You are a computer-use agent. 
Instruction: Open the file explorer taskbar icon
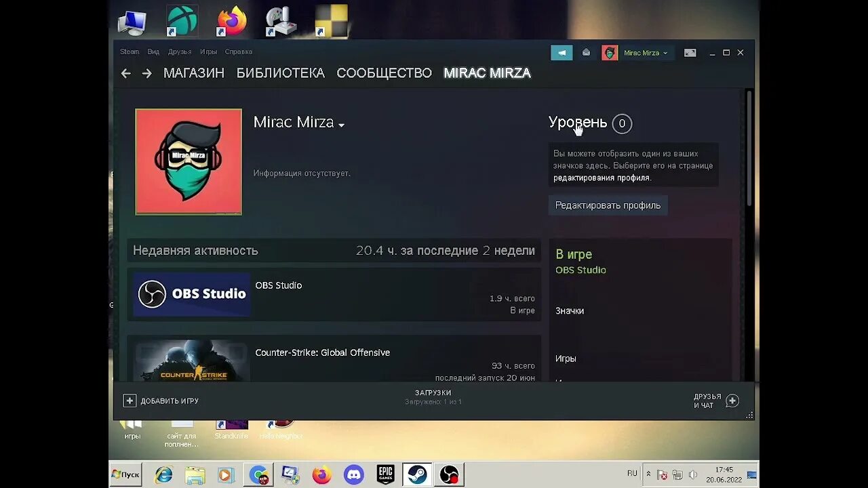195,474
